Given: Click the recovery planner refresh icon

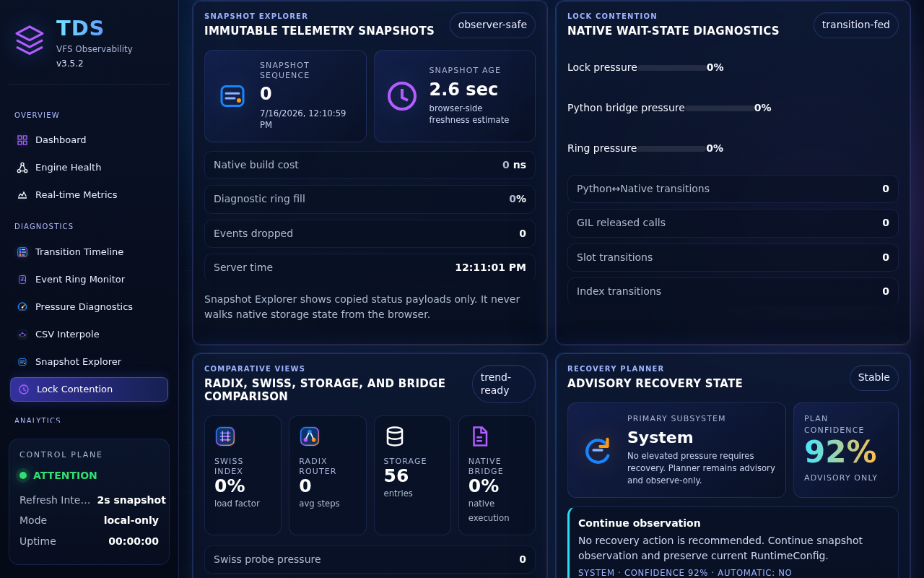Looking at the screenshot, I should 598,450.
